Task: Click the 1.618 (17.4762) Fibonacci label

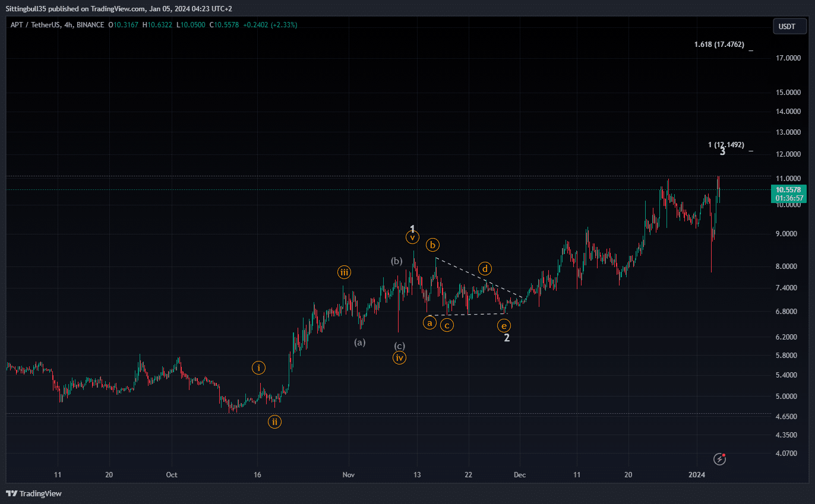Action: (719, 45)
